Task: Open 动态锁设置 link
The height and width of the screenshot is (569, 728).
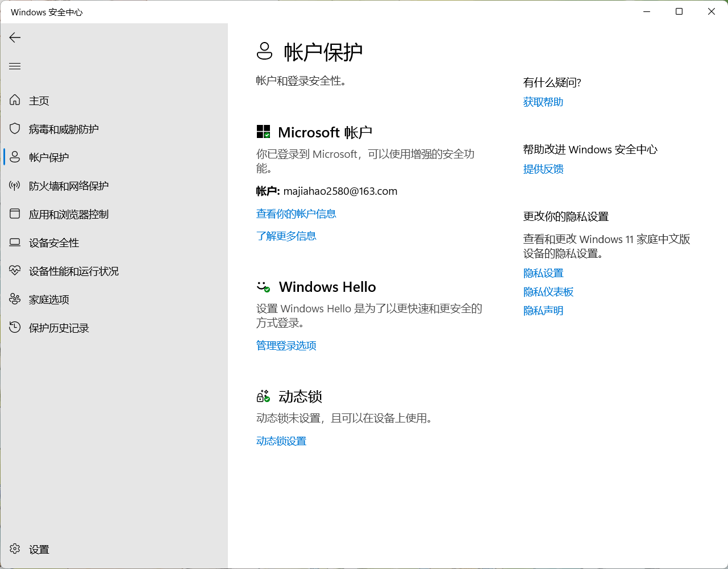Action: (x=281, y=441)
